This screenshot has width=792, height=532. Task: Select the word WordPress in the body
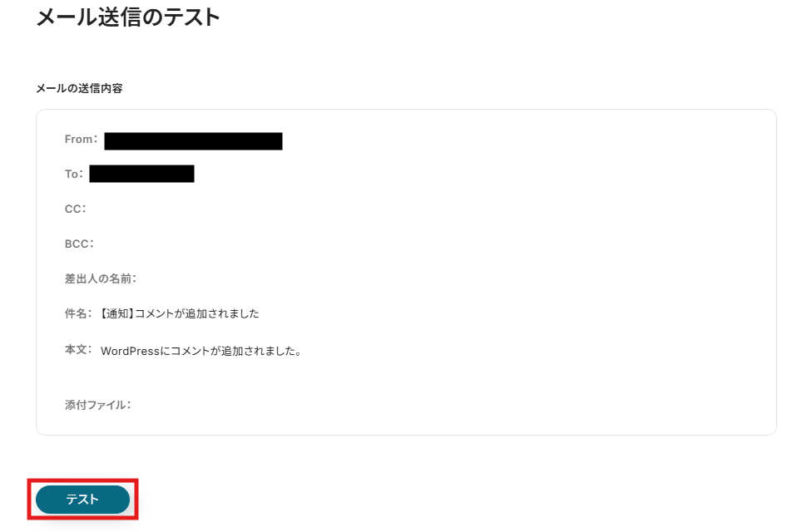tap(131, 351)
